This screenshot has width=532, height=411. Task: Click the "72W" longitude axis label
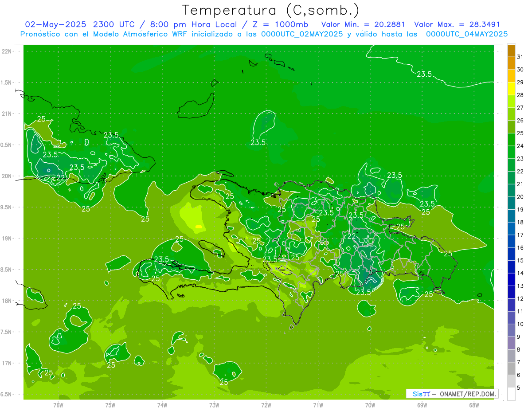pyautogui.click(x=266, y=405)
